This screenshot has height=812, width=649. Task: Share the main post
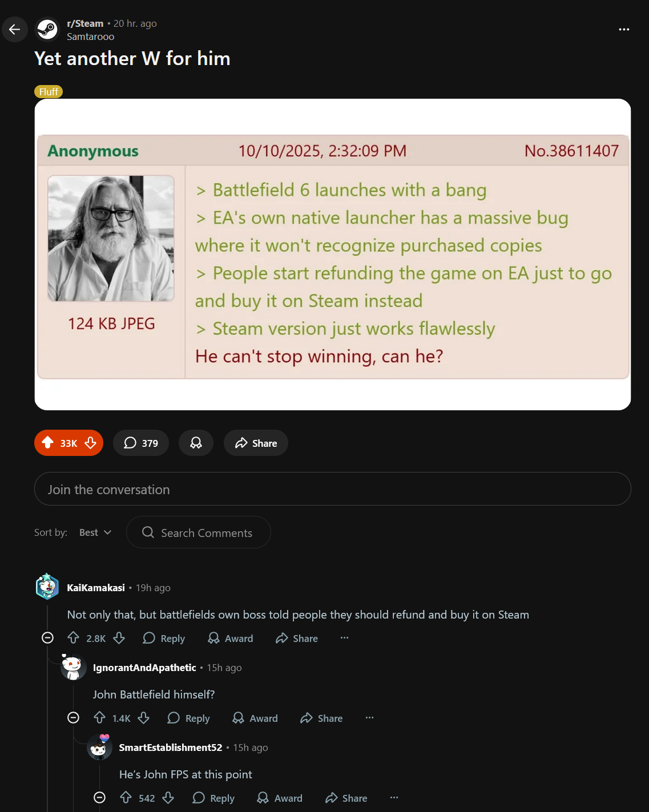point(256,443)
